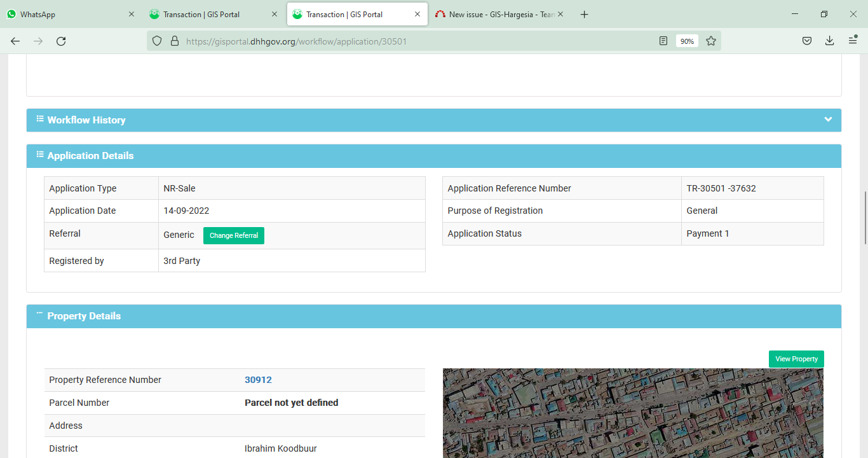Open the Firefox application menu
Screen dimensions: 868x458
pos(853,41)
